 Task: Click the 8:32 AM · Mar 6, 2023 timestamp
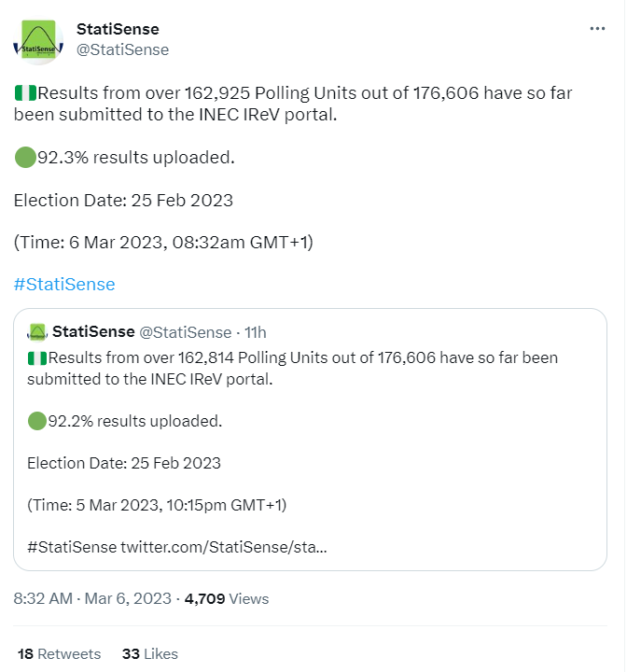[92, 598]
